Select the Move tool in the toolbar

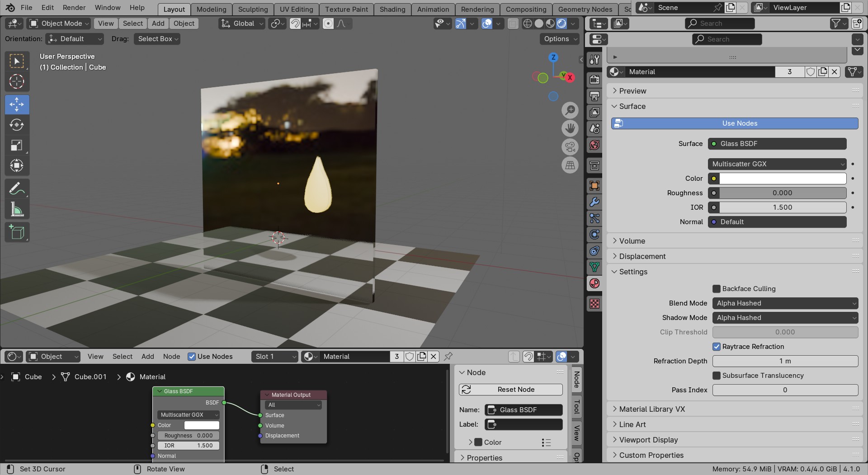tap(17, 104)
